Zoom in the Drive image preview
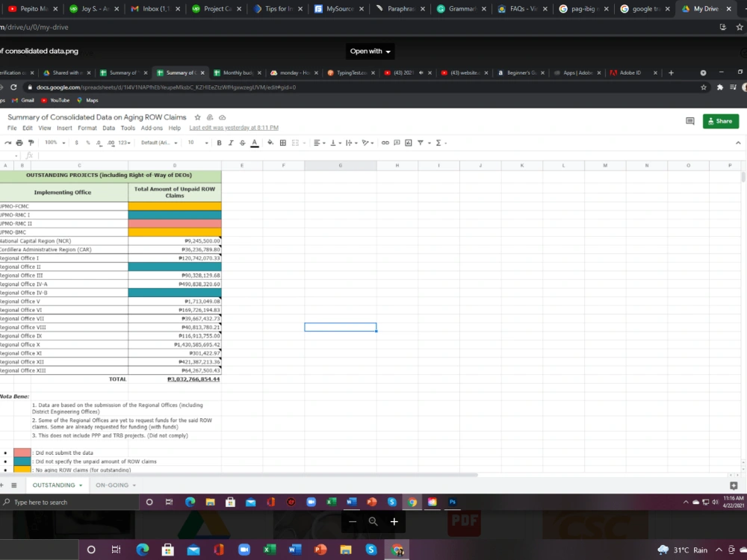747x560 pixels. pos(394,521)
